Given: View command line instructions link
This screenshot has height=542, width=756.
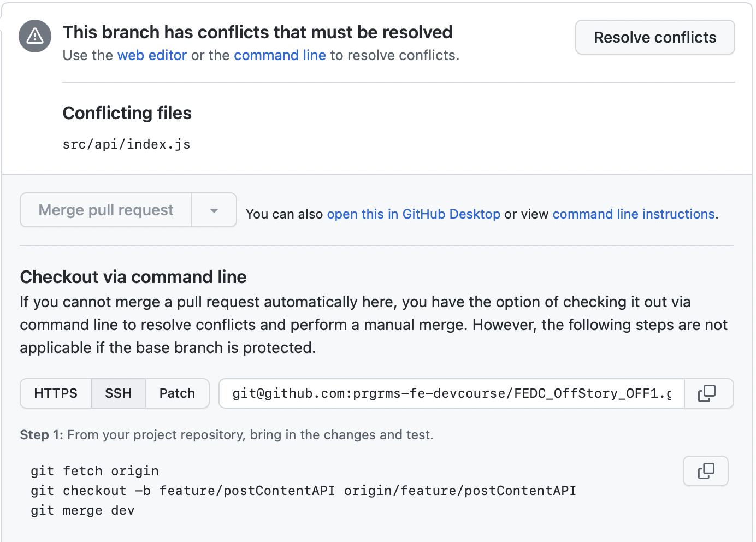Looking at the screenshot, I should point(634,214).
